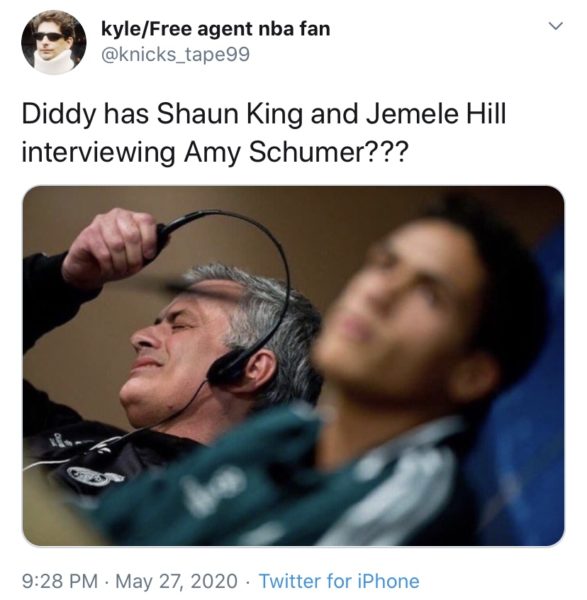This screenshot has height=600, width=587.
Task: Click the May 27, 2020 date
Action: click(176, 581)
